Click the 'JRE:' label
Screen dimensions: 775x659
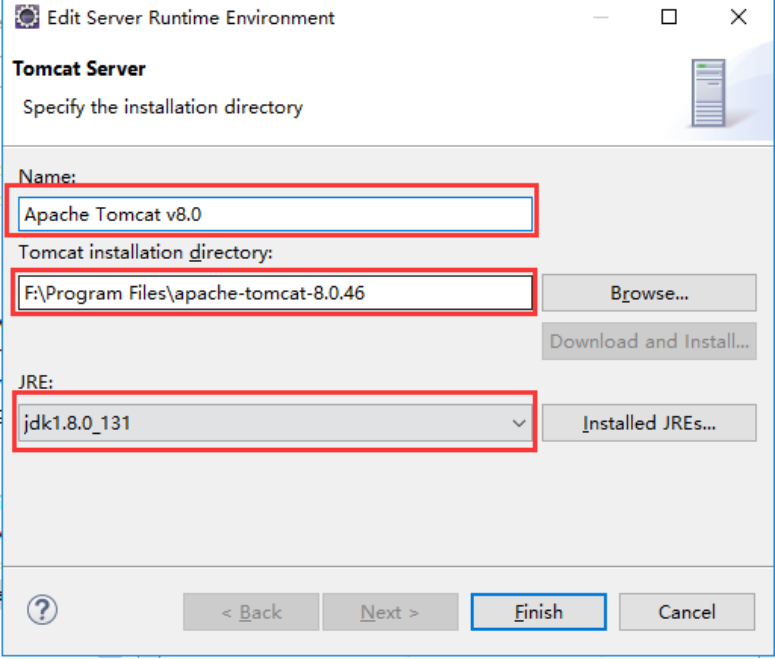(36, 382)
